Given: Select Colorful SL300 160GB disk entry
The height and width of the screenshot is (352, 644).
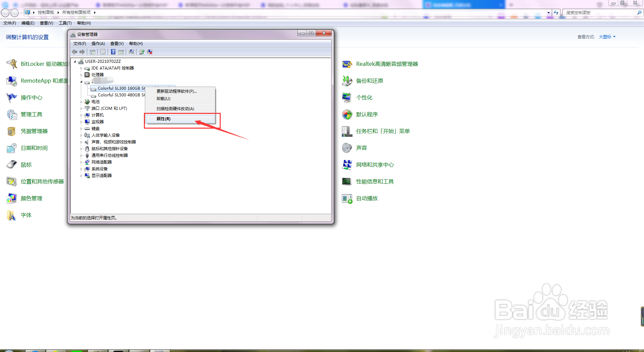Looking at the screenshot, I should tap(121, 88).
